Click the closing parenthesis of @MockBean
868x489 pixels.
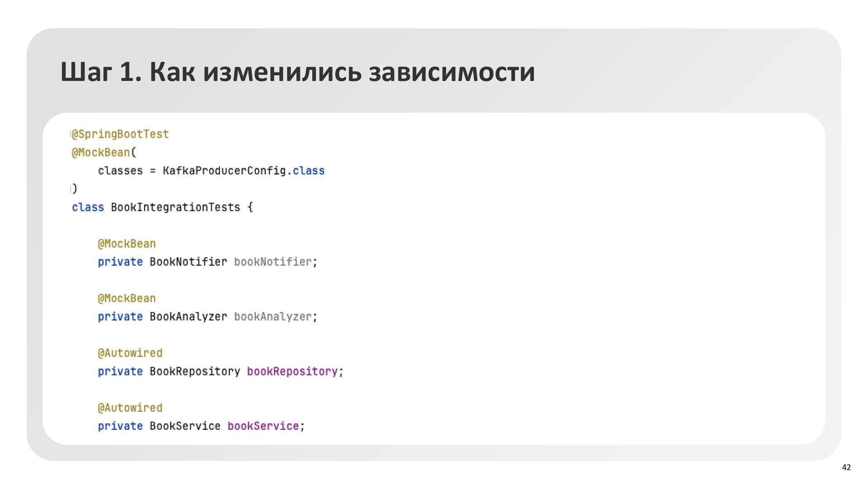click(75, 189)
